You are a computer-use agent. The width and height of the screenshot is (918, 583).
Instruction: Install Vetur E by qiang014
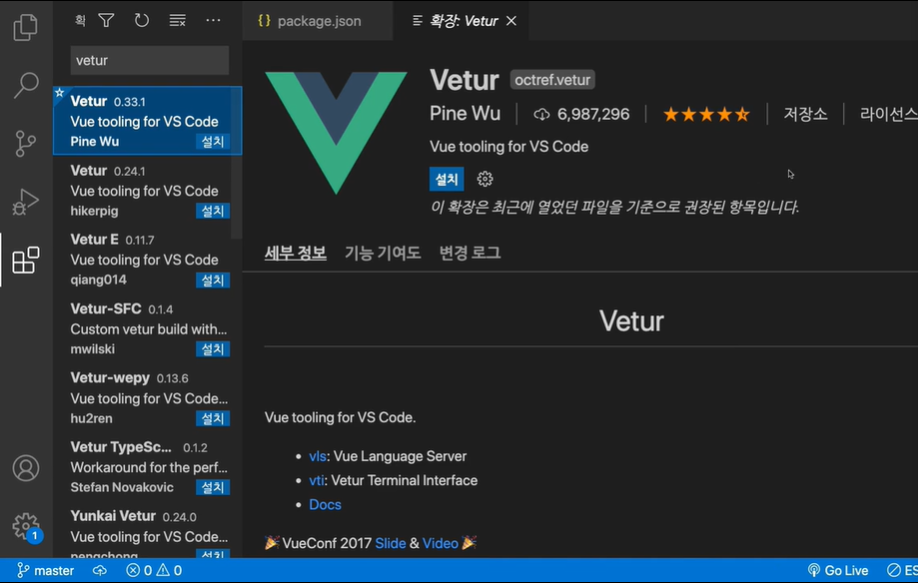[212, 280]
